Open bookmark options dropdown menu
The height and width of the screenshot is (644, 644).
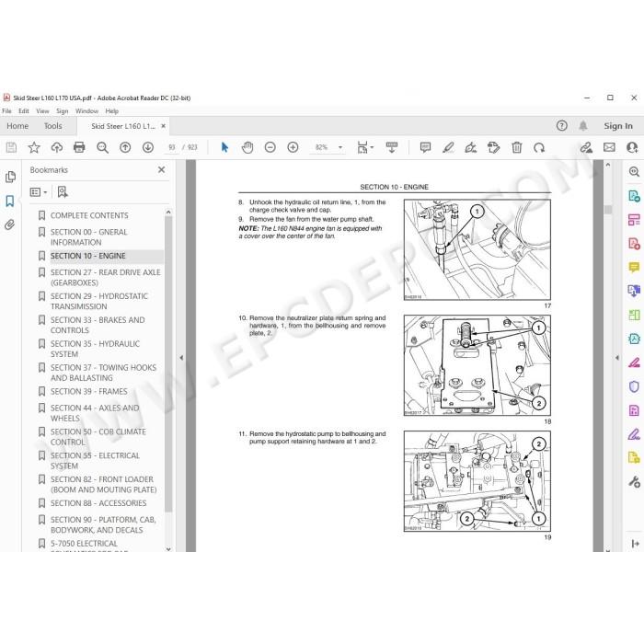coord(39,191)
